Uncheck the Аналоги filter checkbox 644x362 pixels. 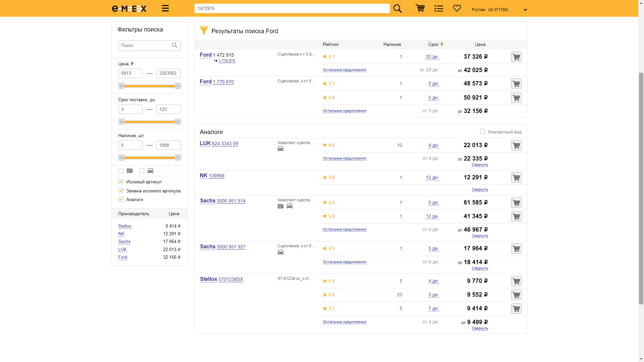pyautogui.click(x=121, y=199)
